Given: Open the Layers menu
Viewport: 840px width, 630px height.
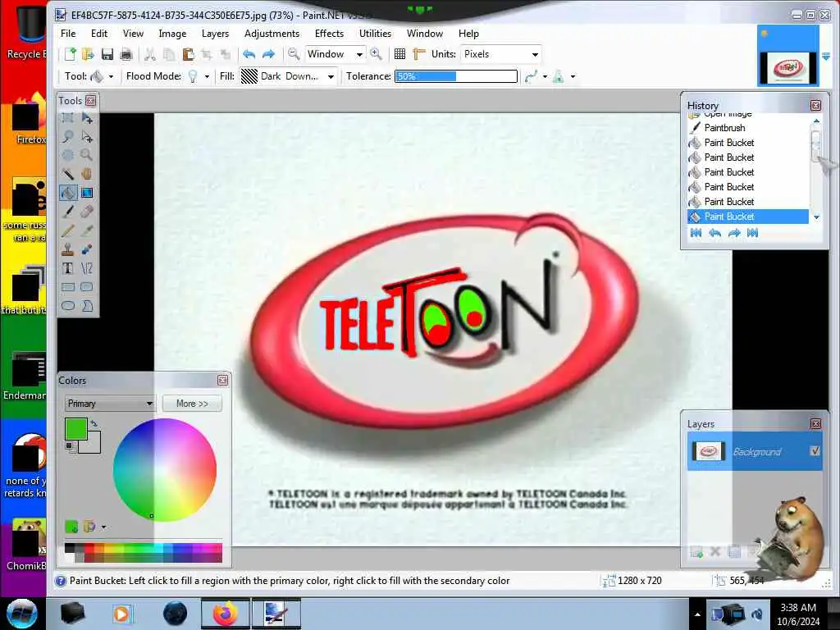Looking at the screenshot, I should [x=216, y=33].
